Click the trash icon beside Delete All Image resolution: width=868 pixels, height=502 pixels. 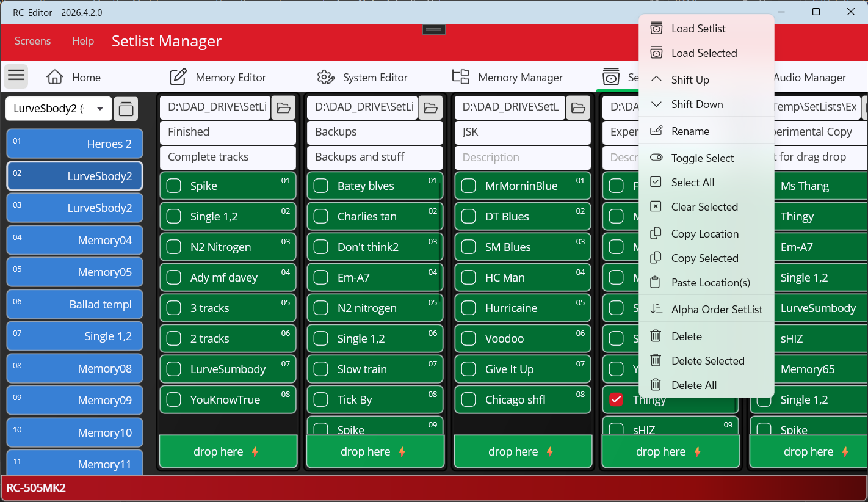click(x=656, y=385)
